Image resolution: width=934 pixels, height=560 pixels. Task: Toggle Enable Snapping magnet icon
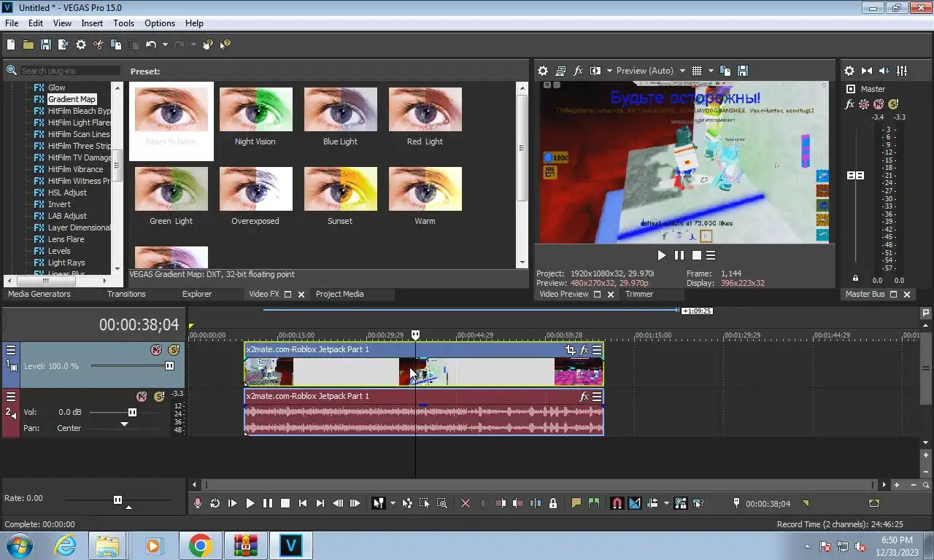(x=617, y=503)
